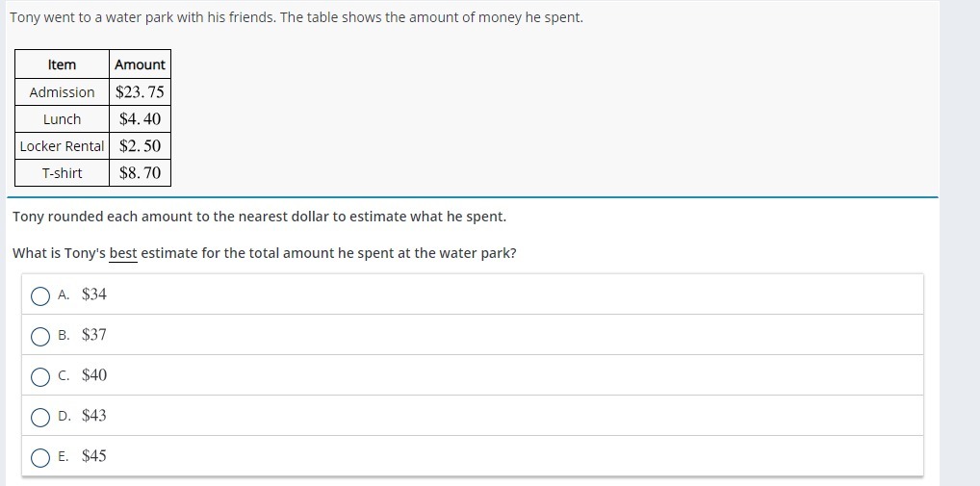Viewport: 980px width, 486px height.
Task: Click the $23.75 amount cell
Action: point(140,92)
